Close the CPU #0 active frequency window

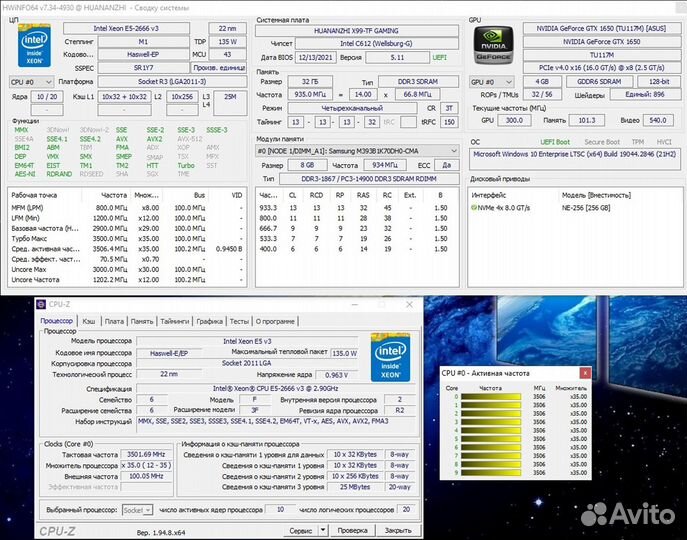585,373
